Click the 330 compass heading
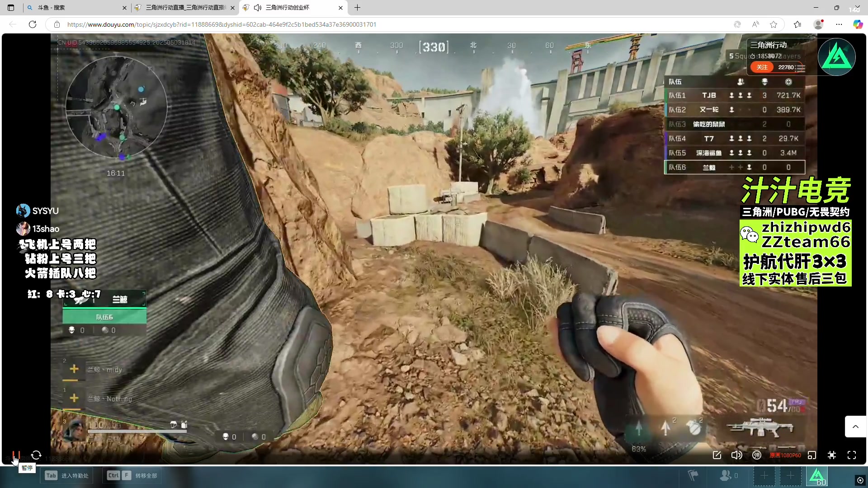868x488 pixels. coord(434,47)
